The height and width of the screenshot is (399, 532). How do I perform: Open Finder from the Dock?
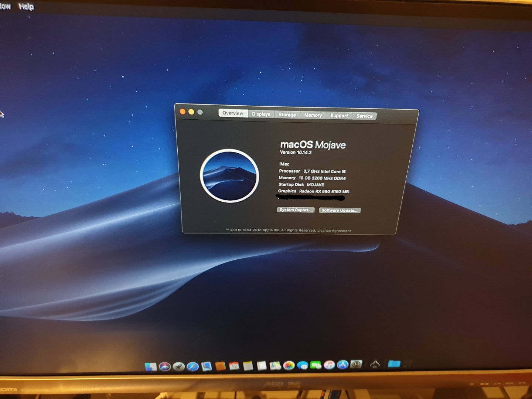pos(151,366)
